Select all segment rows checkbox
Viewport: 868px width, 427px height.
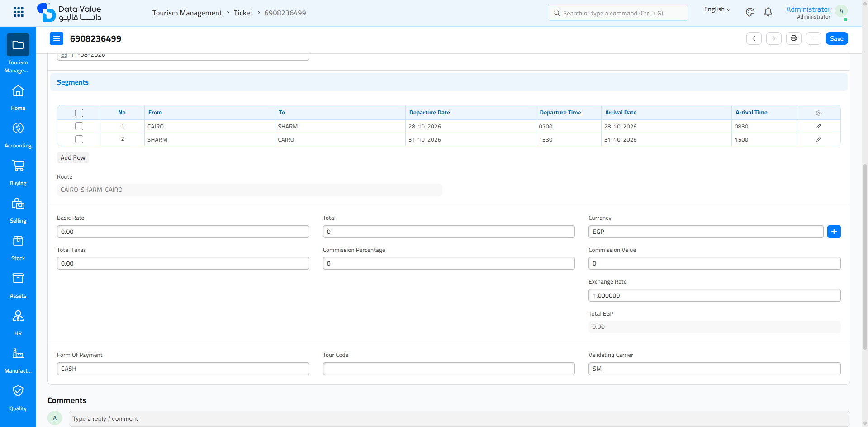(x=79, y=113)
